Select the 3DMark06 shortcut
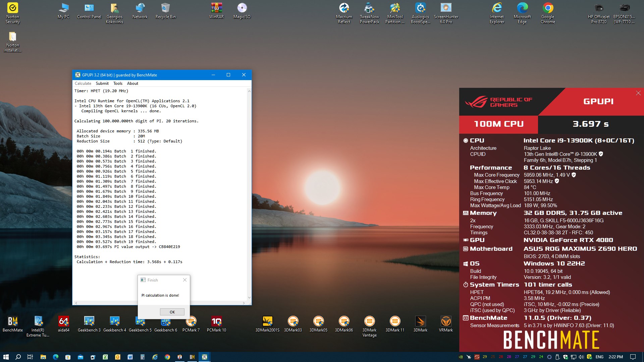The image size is (644, 362). point(344,324)
